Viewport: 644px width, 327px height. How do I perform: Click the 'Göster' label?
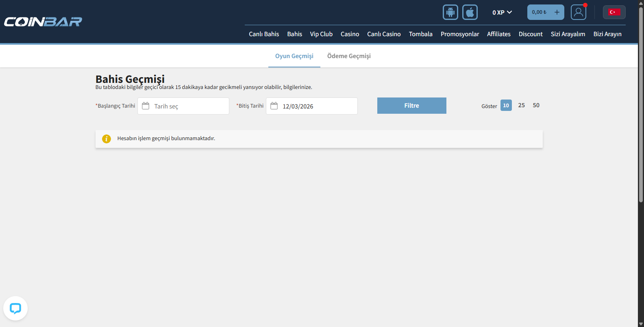[x=489, y=106]
